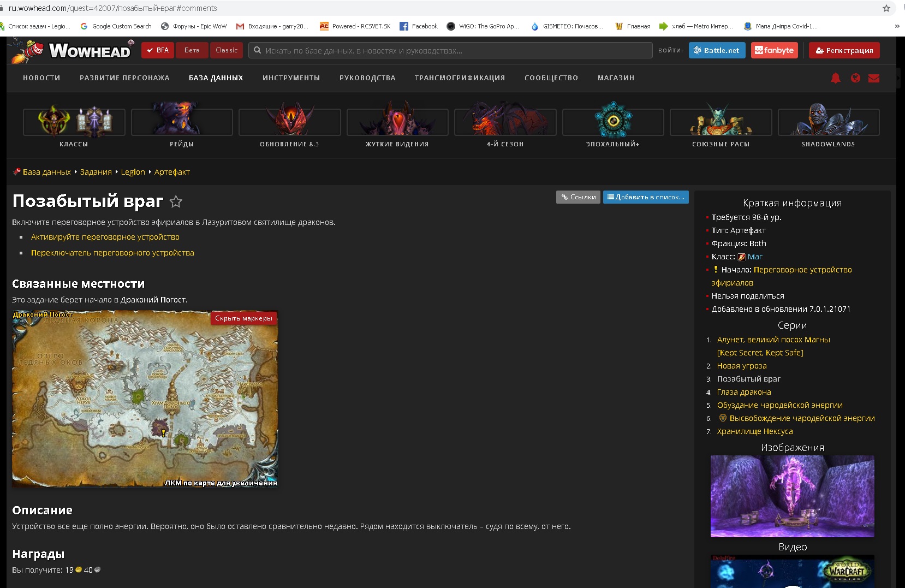The height and width of the screenshot is (588, 905).
Task: Hide map markers with Скрыть маркеры
Action: [x=243, y=318]
